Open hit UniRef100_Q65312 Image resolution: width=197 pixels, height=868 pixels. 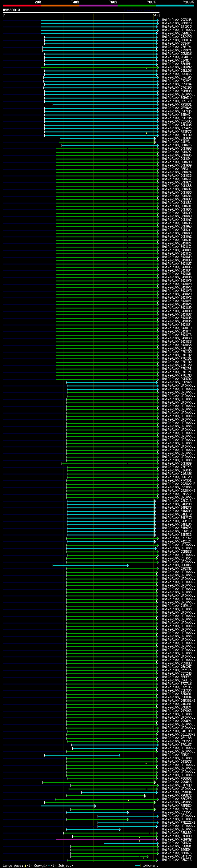[177, 169]
